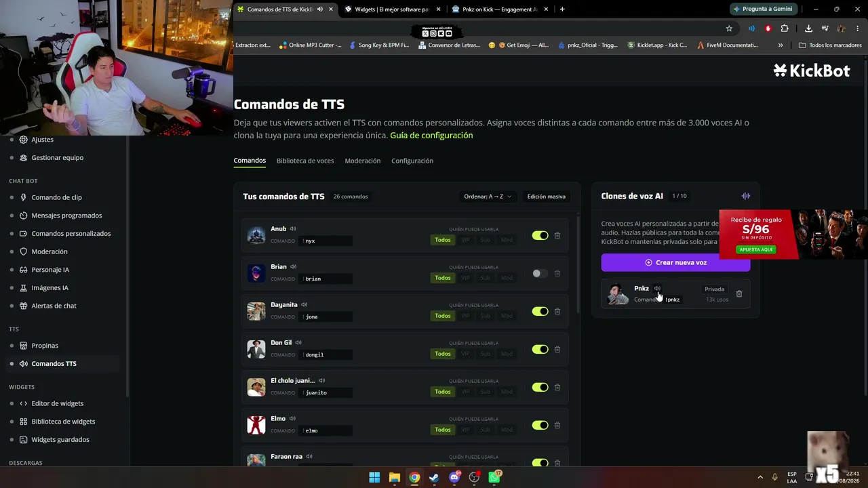Image resolution: width=868 pixels, height=488 pixels.
Task: Switch to the Moderación tab
Action: click(x=363, y=161)
